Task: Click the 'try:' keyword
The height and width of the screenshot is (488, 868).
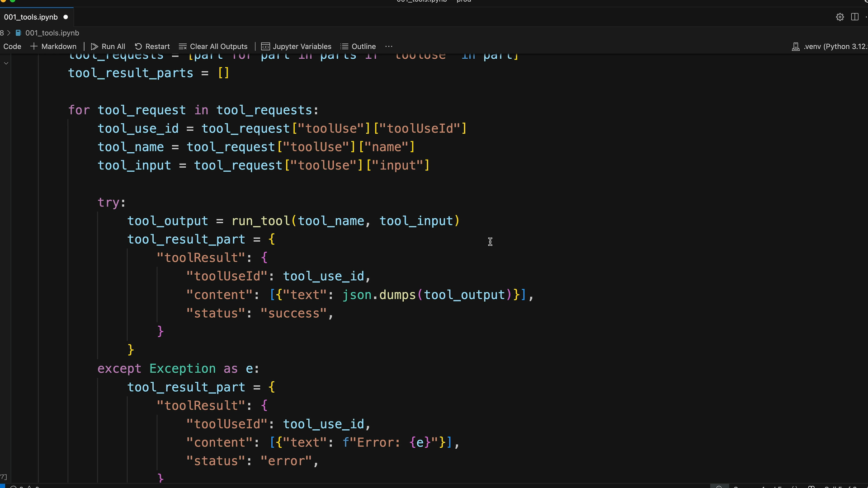Action: [109, 202]
